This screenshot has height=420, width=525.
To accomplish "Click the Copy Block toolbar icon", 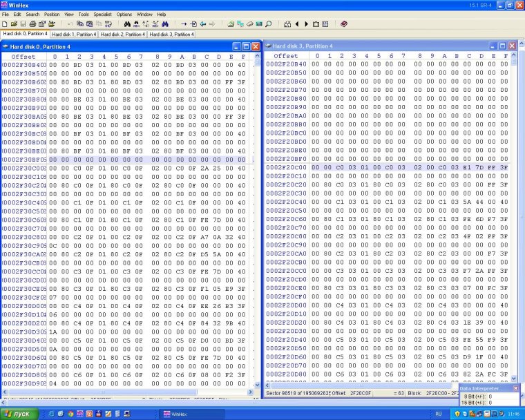I will [x=80, y=24].
